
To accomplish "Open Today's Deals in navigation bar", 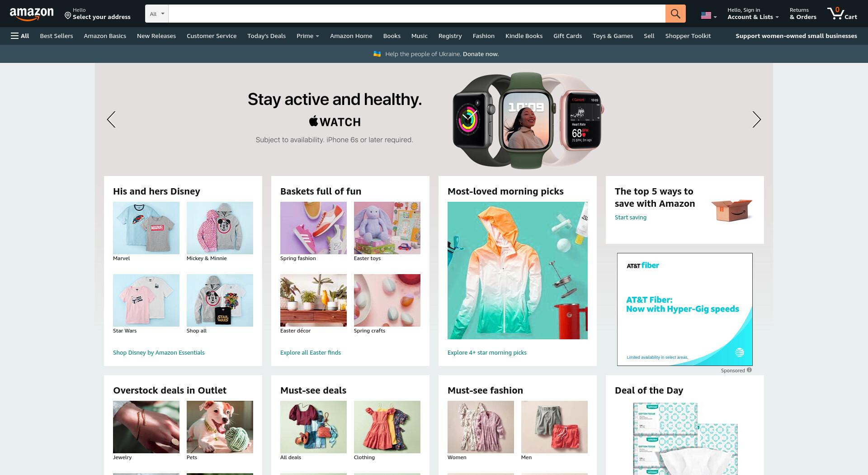I will coord(266,36).
